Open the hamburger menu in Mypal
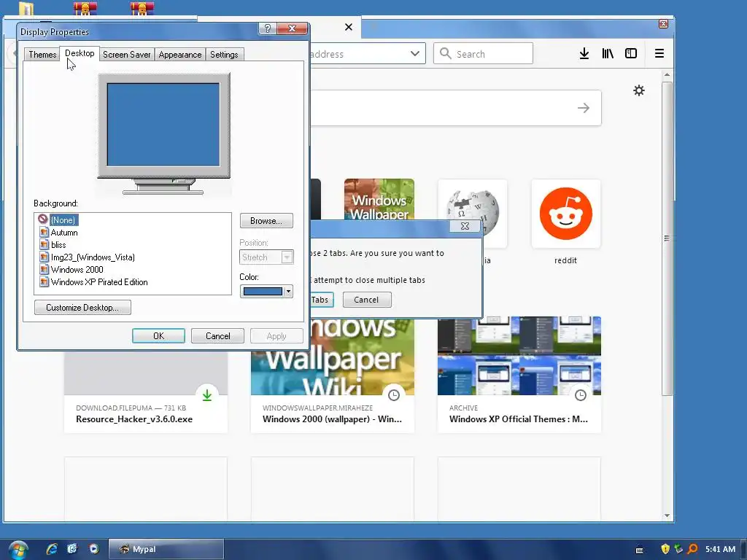 [x=659, y=53]
